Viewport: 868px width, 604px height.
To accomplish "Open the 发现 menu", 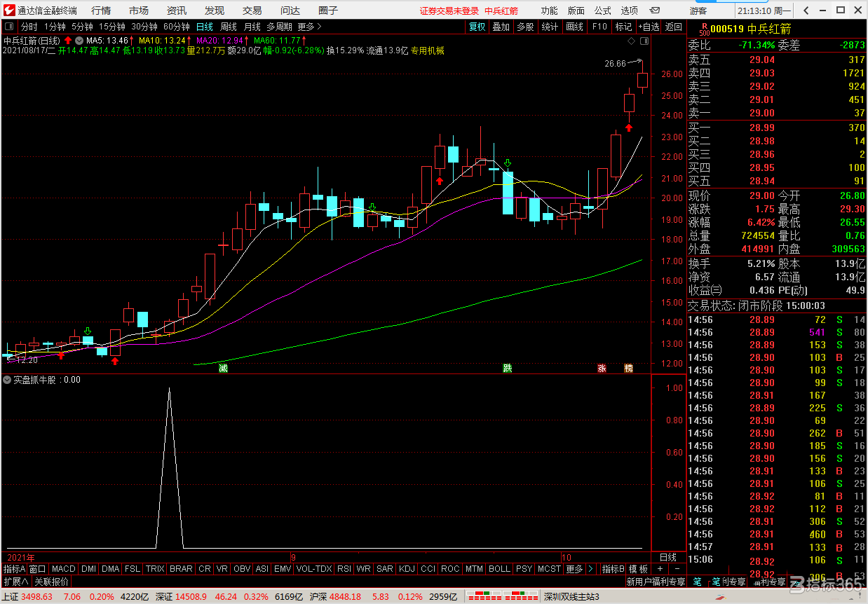I will pos(215,11).
